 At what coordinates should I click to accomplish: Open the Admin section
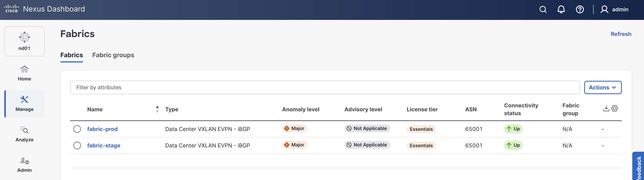point(25,164)
